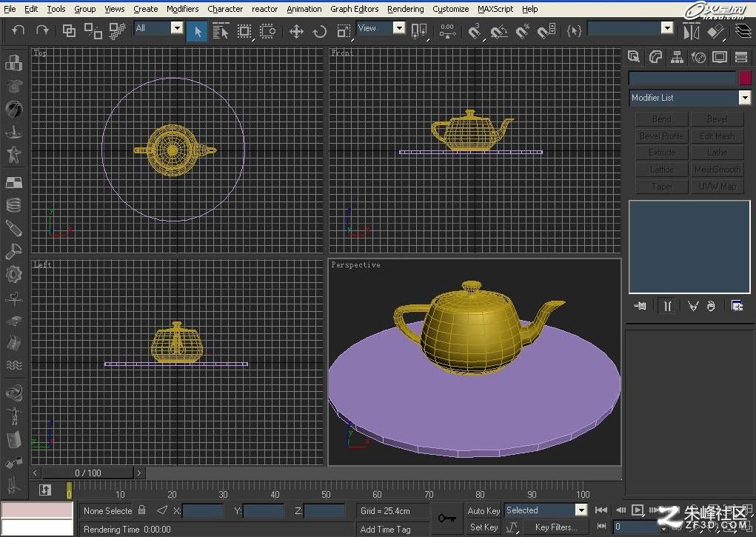Click the Play Animation button
The image size is (756, 537).
pyautogui.click(x=638, y=510)
